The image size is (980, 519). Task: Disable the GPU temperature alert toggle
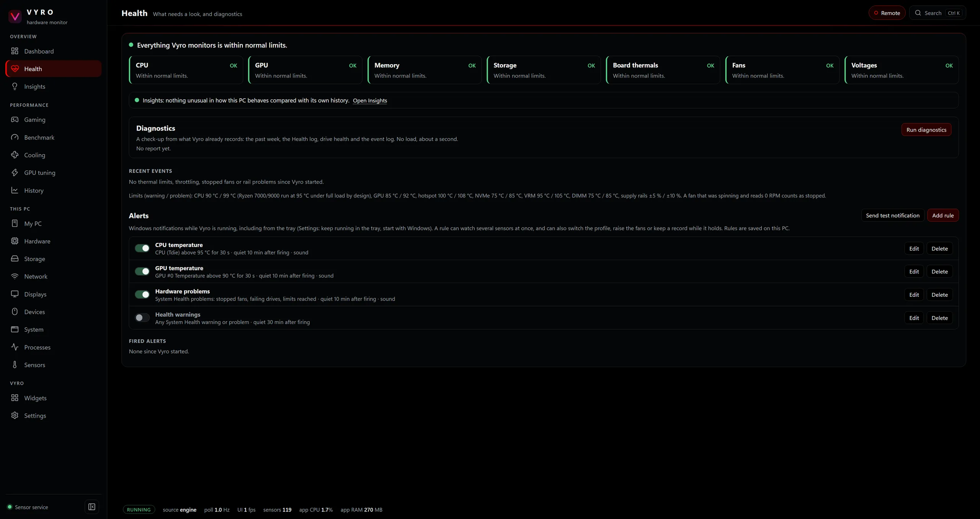142,272
